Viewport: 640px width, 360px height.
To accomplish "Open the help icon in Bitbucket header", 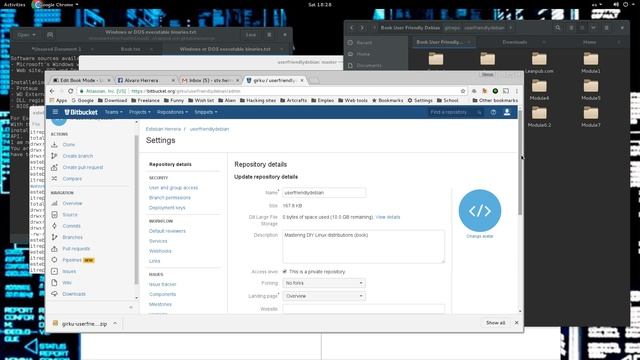I will pos(493,112).
